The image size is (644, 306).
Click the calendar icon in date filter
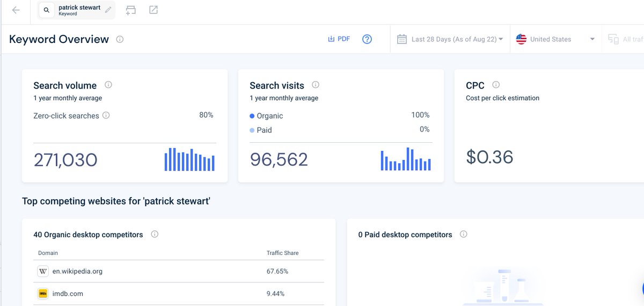[401, 39]
